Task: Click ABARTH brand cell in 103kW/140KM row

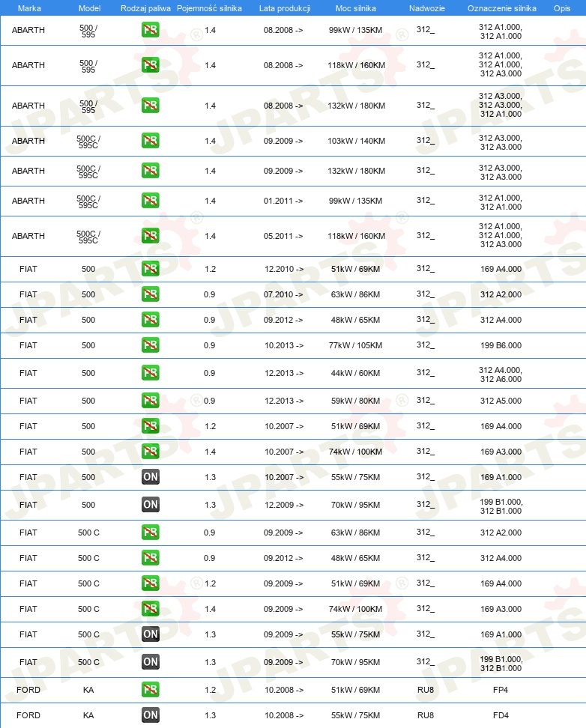Action: [x=28, y=141]
